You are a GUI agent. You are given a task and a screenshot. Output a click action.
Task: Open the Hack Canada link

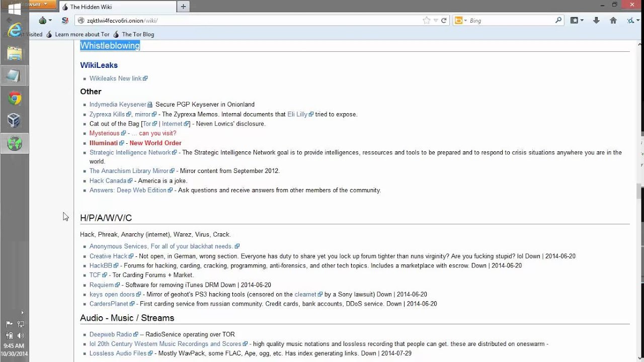[108, 180]
